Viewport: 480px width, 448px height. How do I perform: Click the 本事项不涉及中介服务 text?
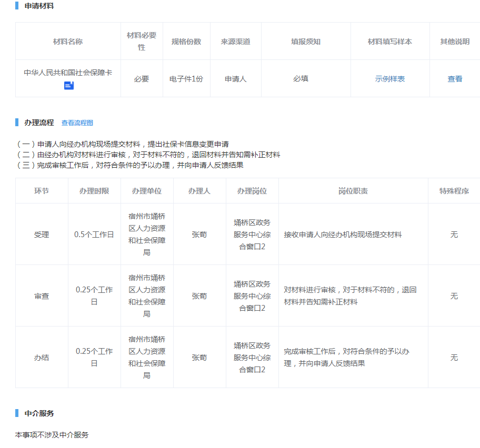click(52, 435)
